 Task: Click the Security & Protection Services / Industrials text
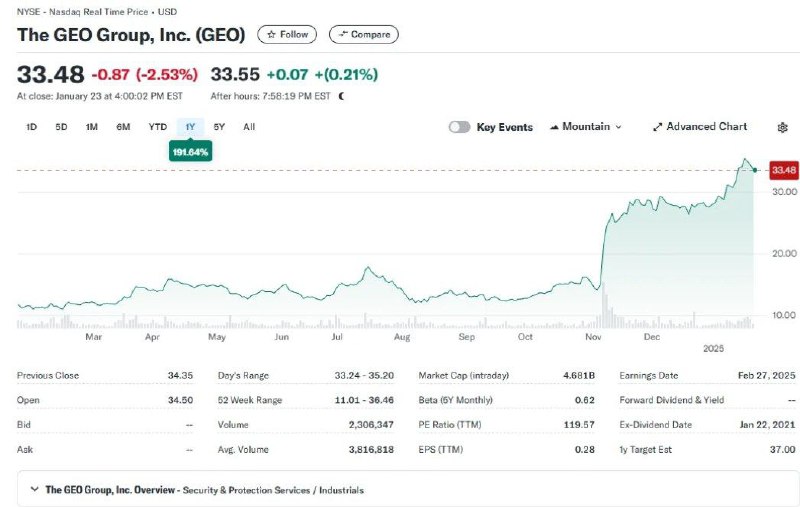click(x=273, y=490)
